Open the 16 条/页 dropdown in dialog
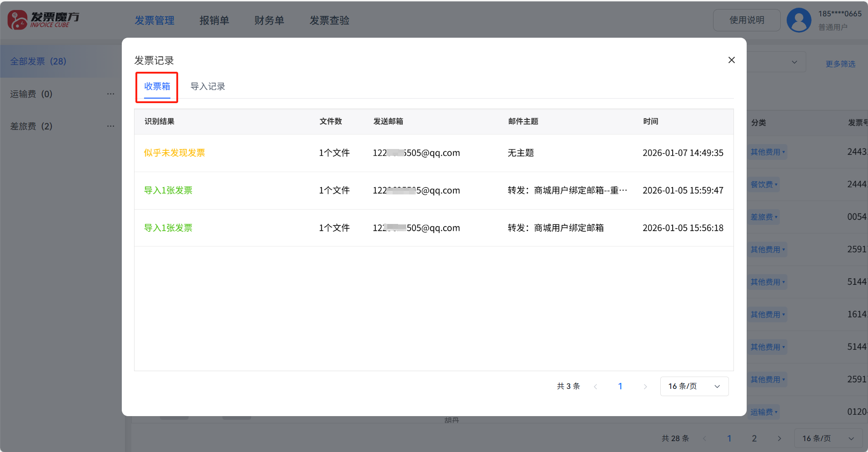The height and width of the screenshot is (452, 868). pos(694,386)
